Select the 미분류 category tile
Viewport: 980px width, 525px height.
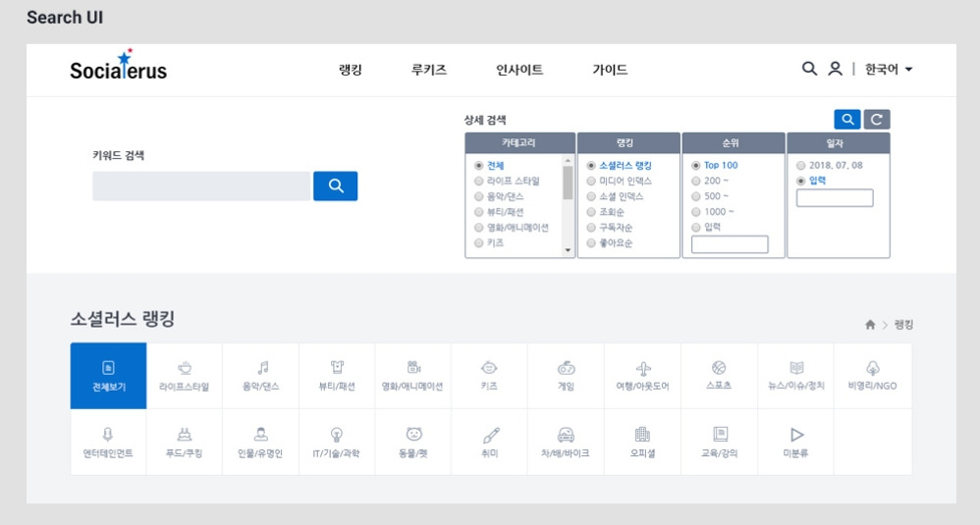[795, 443]
